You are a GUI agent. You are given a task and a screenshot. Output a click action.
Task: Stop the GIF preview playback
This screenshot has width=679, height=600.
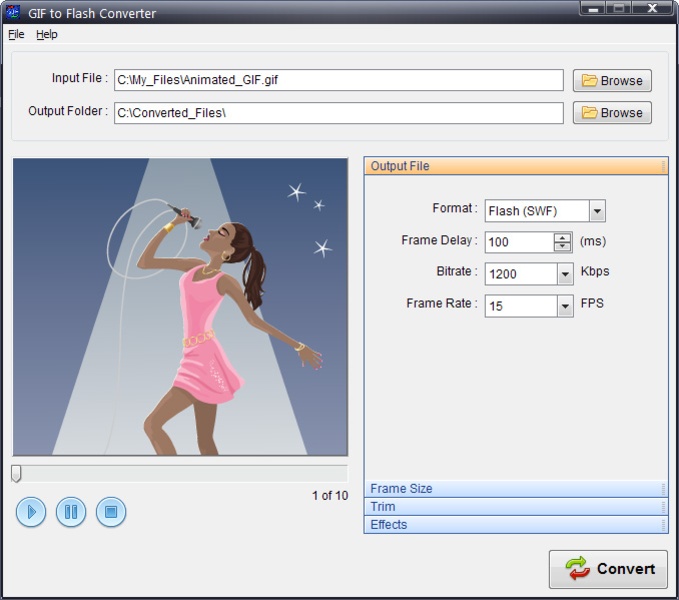111,512
